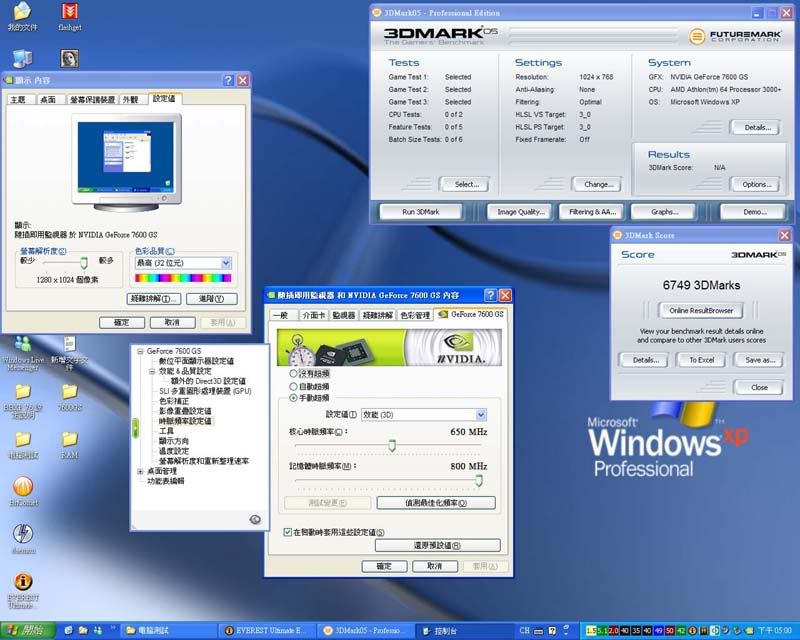Select 時脈頻率設定值 in the NVIDIA tree
Viewport: 800px width, 640px height.
coord(185,421)
